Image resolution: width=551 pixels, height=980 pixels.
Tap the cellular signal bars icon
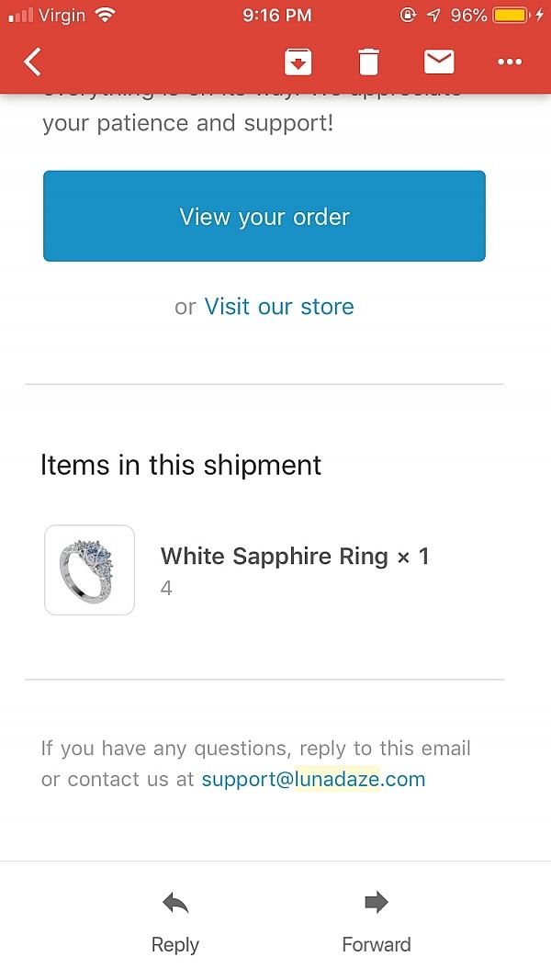point(20,16)
